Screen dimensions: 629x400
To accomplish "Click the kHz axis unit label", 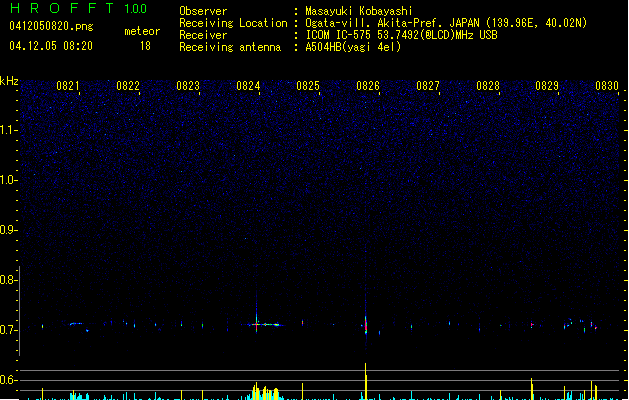I will (x=9, y=81).
